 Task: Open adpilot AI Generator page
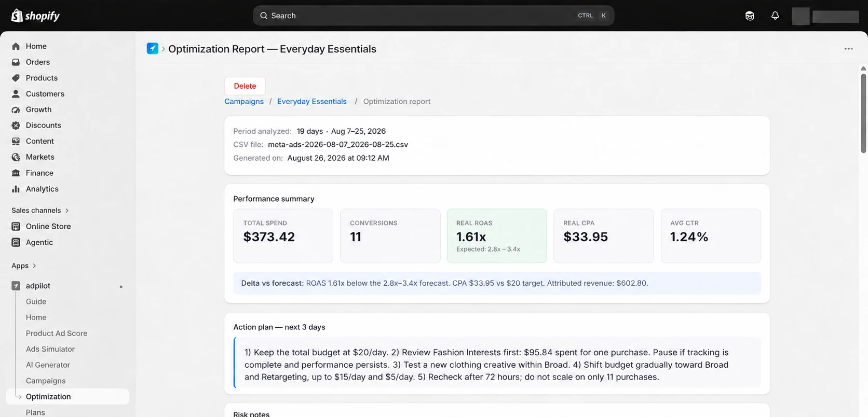(48, 365)
